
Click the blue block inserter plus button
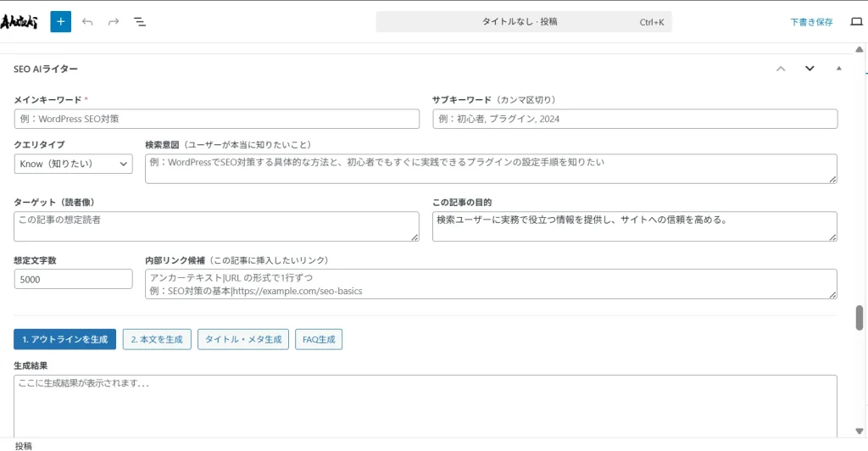click(x=60, y=21)
